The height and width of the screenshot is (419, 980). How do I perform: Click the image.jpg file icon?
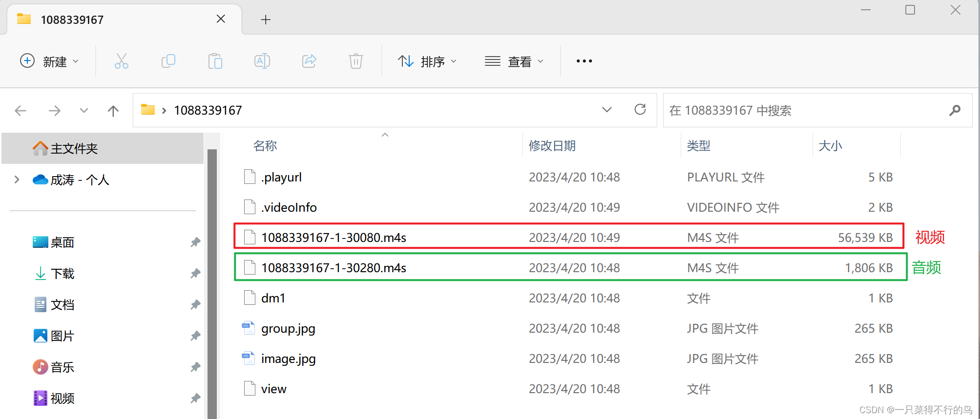[249, 359]
